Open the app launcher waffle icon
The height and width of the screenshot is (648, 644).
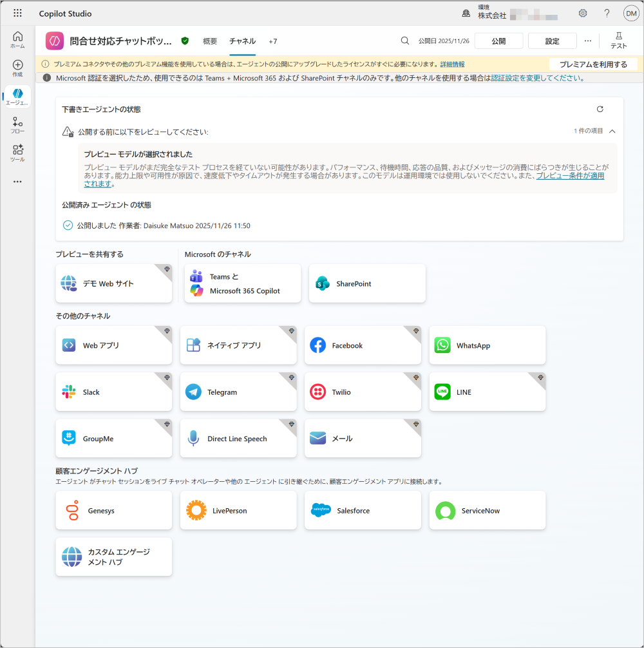coord(17,13)
